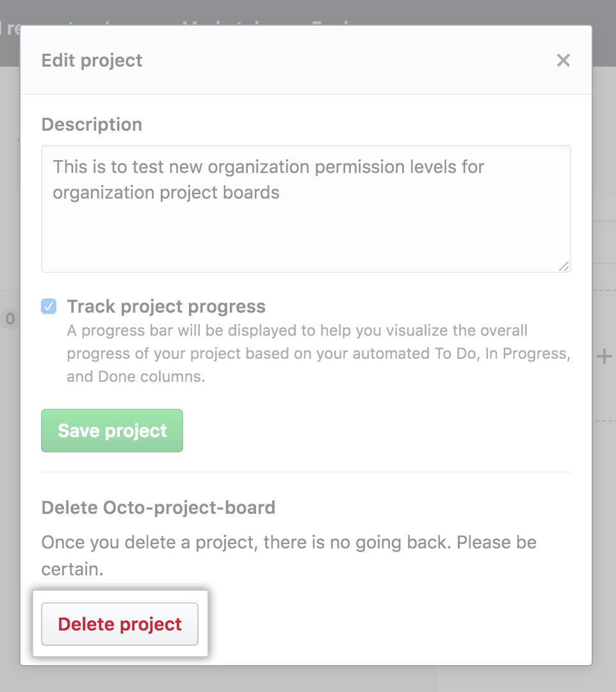The width and height of the screenshot is (616, 692).
Task: Click the card count badge showing 0
Action: point(9,319)
